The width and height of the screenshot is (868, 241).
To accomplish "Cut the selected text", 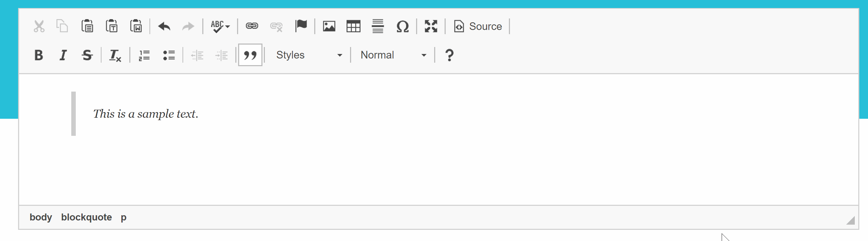I will click(39, 26).
